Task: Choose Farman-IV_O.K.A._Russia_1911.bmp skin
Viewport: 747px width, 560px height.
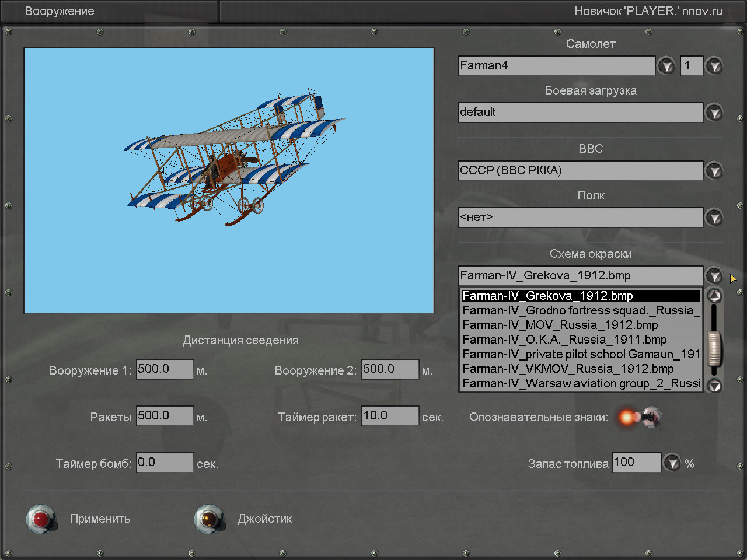Action: coord(564,339)
